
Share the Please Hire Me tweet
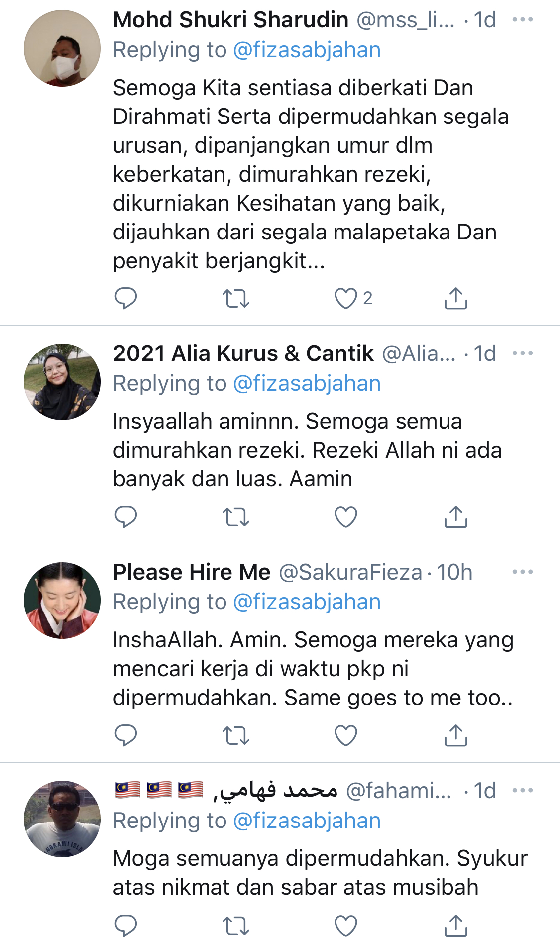coord(455,735)
